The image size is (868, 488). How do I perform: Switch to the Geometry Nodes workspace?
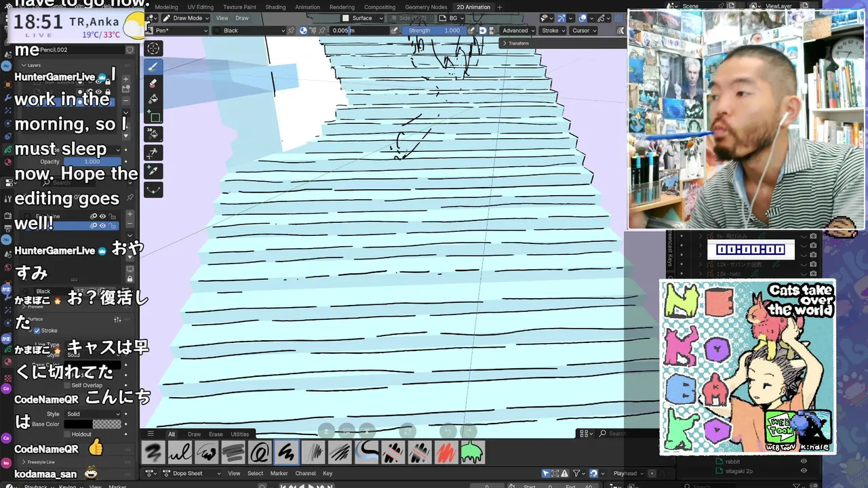[426, 7]
